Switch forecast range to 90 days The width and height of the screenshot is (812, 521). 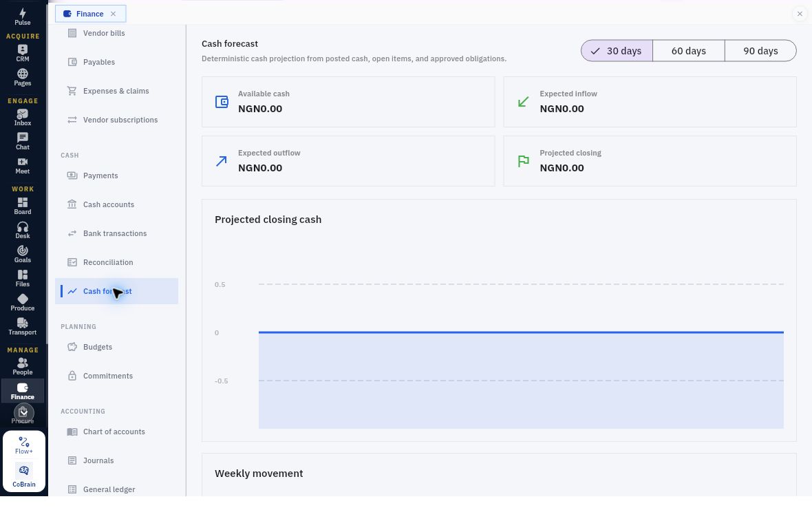(x=760, y=51)
